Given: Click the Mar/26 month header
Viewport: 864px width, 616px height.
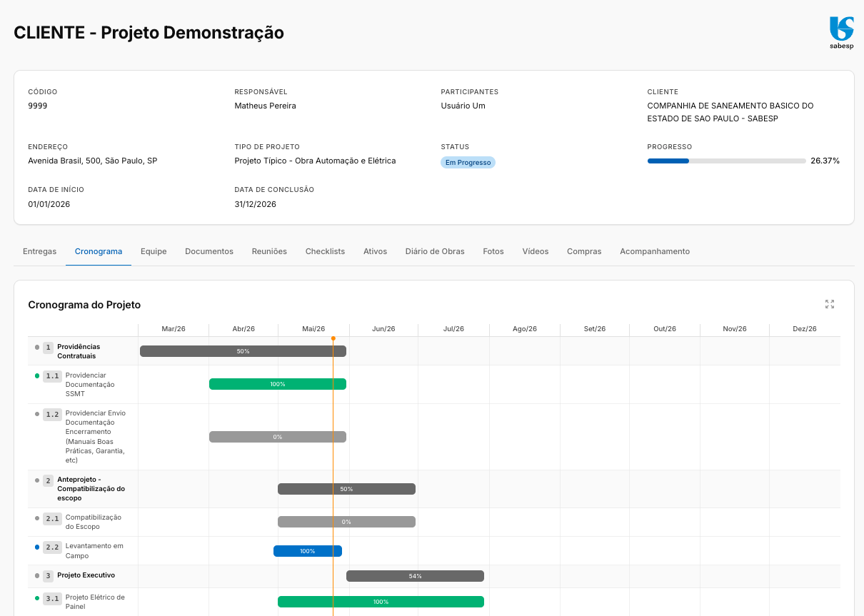Looking at the screenshot, I should click(x=174, y=329).
